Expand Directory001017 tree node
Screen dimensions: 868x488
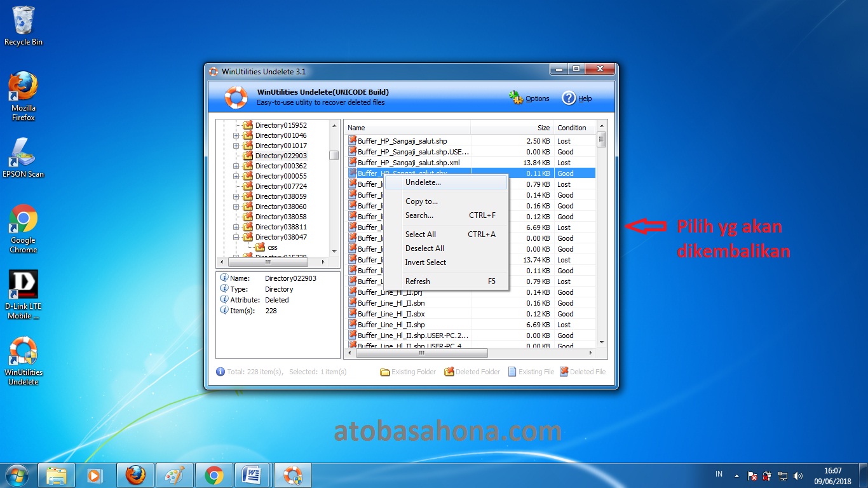point(236,146)
